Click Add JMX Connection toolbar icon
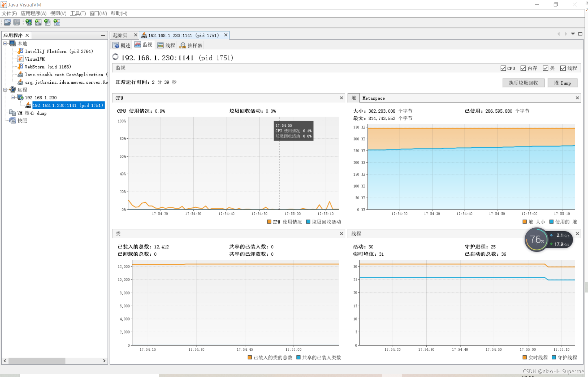The height and width of the screenshot is (377, 588). coord(38,22)
